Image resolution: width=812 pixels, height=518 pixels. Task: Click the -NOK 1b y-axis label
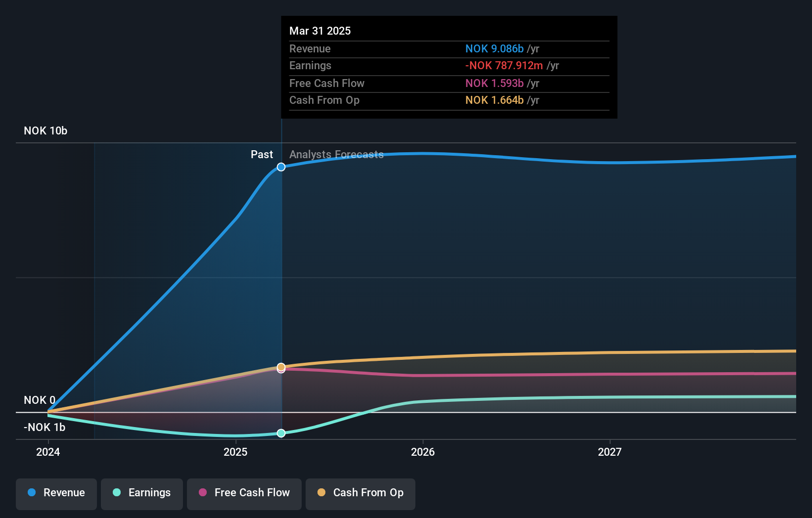[45, 427]
